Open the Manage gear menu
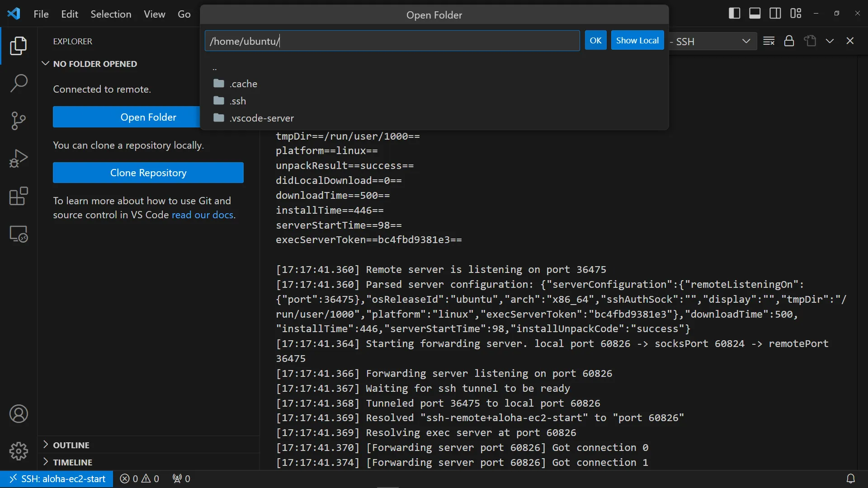The image size is (868, 488). tap(19, 451)
